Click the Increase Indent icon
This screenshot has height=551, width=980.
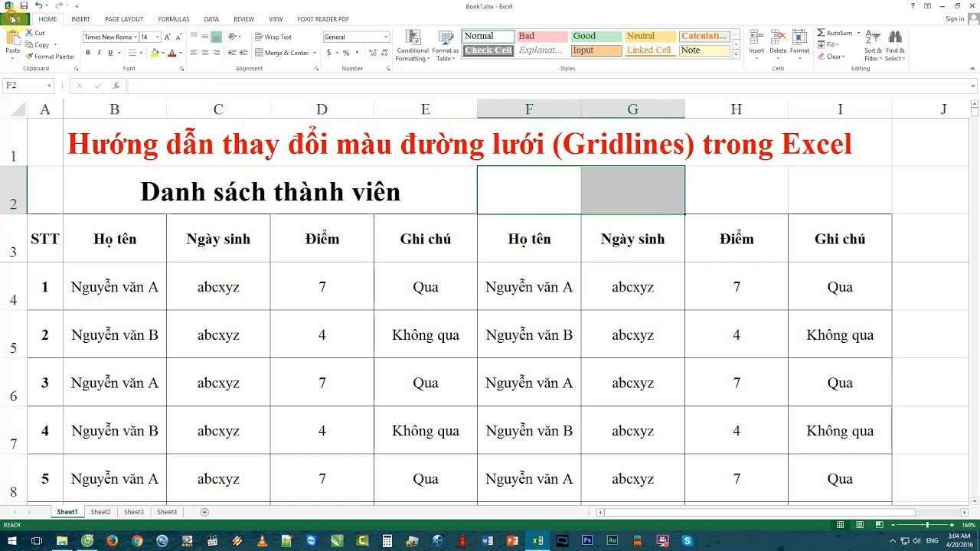(244, 53)
